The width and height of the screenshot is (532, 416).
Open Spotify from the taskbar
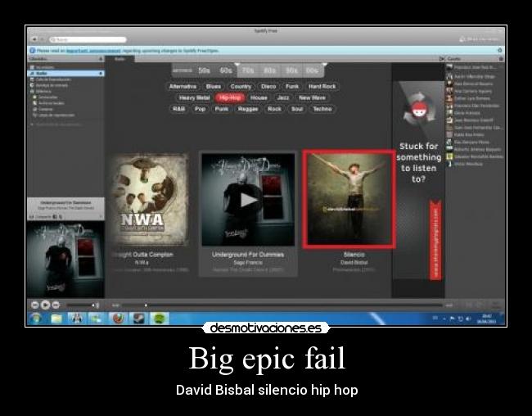[x=159, y=319]
